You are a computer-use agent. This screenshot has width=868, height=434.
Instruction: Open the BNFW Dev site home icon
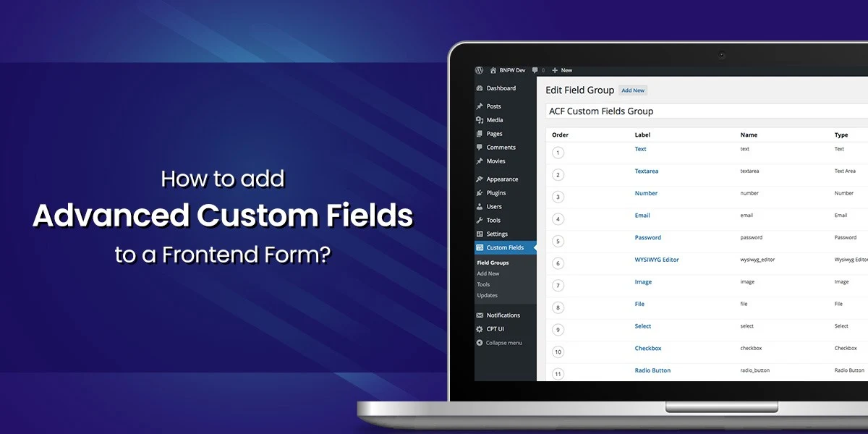[493, 70]
